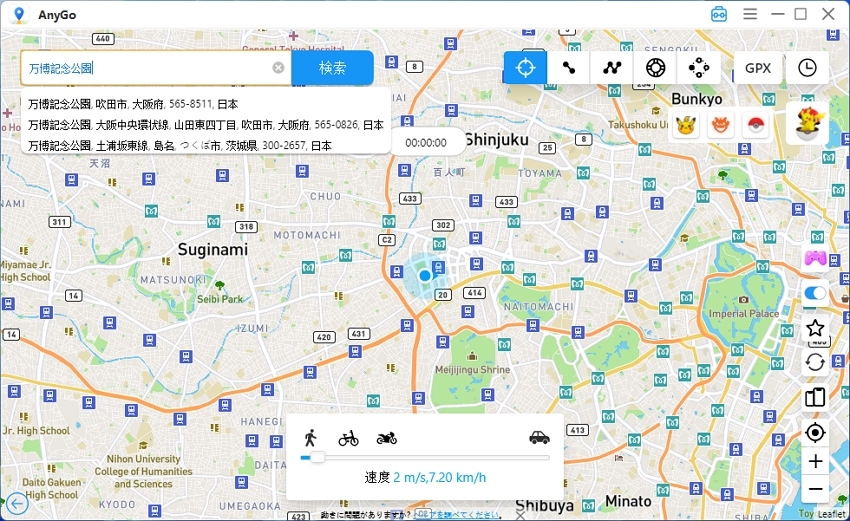Open favorites star icon

click(x=815, y=328)
